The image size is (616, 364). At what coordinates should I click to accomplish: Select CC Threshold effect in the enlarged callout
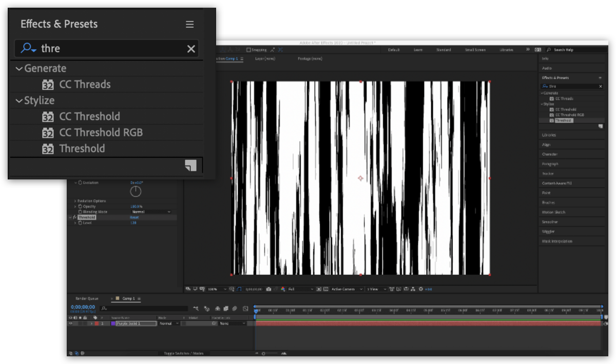point(90,117)
